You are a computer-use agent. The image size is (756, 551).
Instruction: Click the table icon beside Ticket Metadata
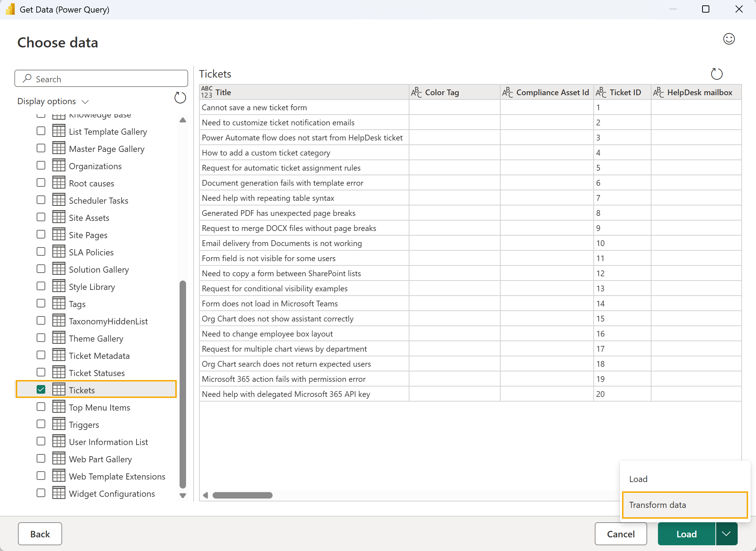[59, 355]
